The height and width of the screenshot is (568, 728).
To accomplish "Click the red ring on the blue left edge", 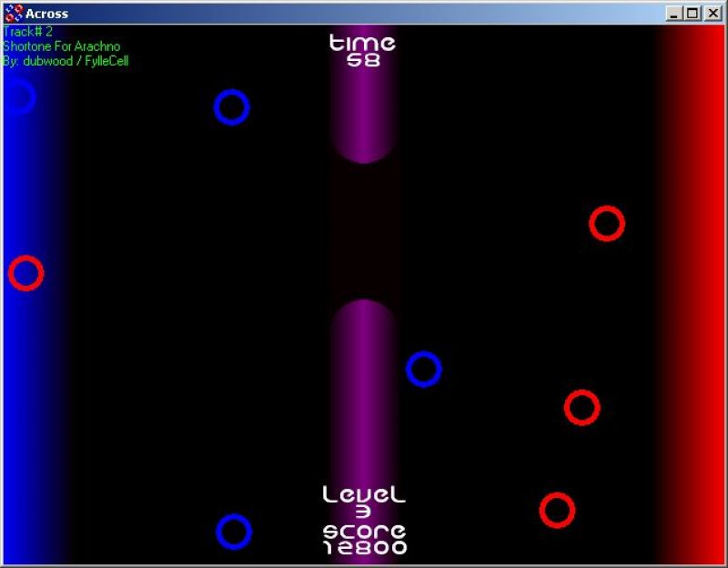I will tap(26, 273).
